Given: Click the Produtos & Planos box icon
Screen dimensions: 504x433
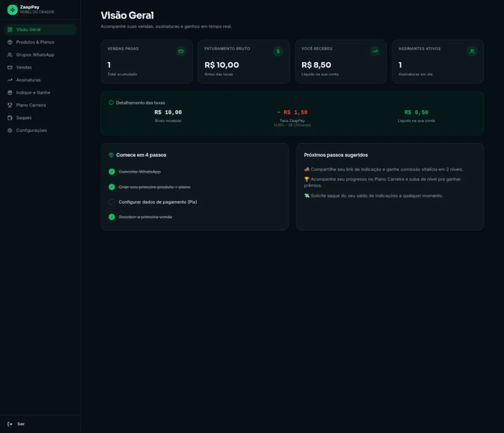Looking at the screenshot, I should pyautogui.click(x=10, y=42).
